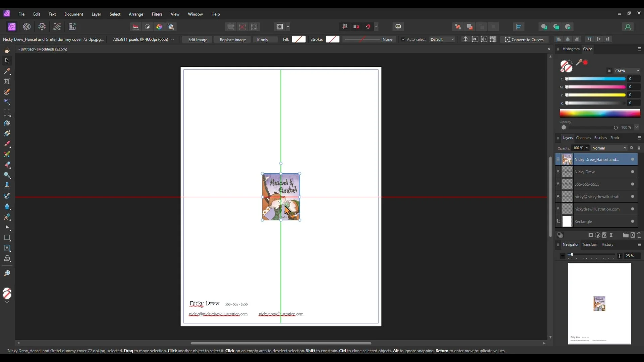This screenshot has width=644, height=362.
Task: Open the Filters menu
Action: point(157,14)
